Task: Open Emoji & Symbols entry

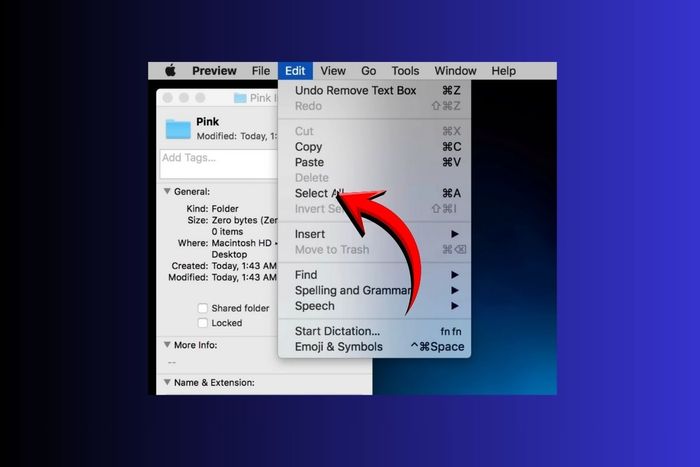Action: pos(374,347)
